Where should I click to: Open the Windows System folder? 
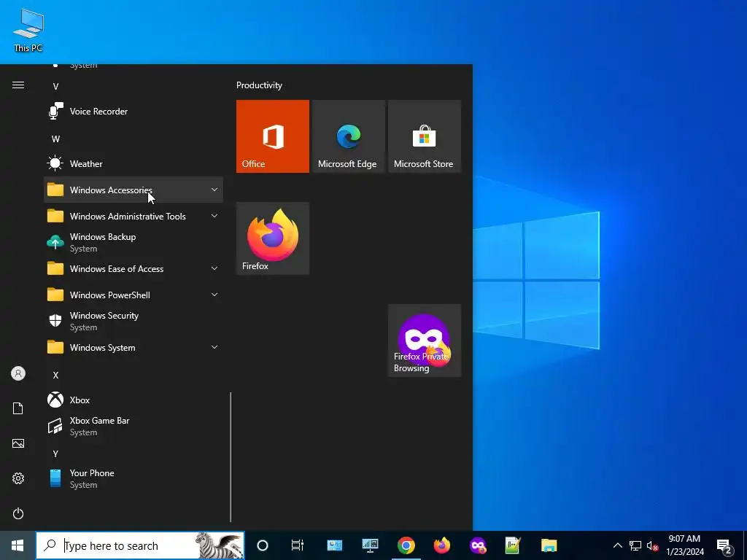click(133, 348)
